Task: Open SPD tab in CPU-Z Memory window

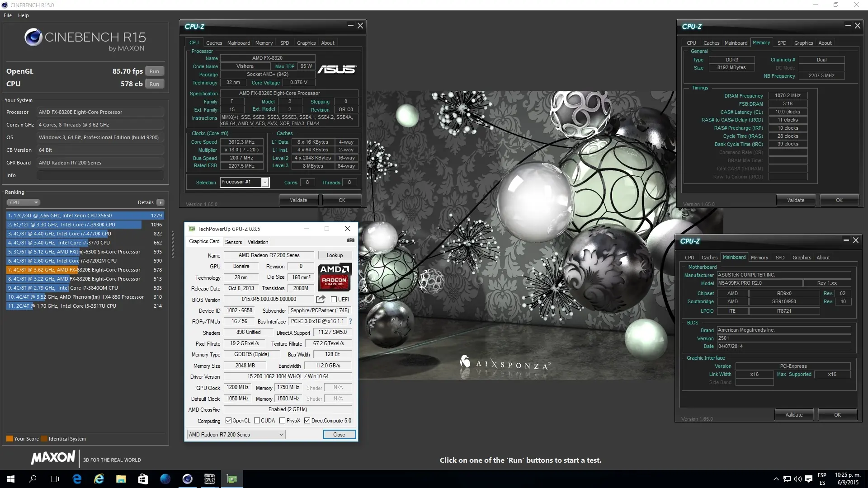Action: (782, 43)
